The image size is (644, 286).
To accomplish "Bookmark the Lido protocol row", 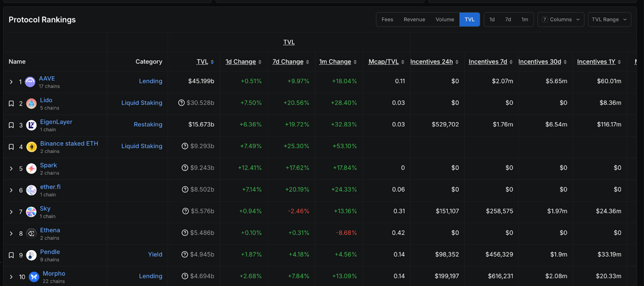I will pos(11,103).
